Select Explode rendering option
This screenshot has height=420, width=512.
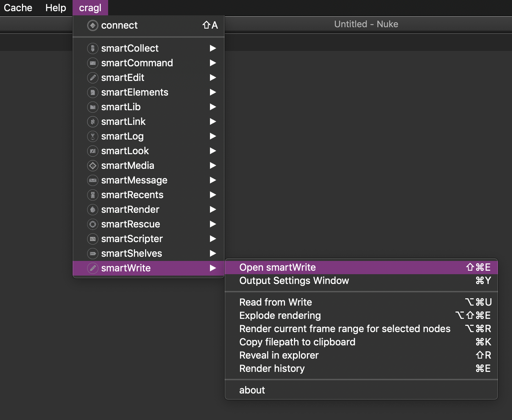[x=280, y=316]
